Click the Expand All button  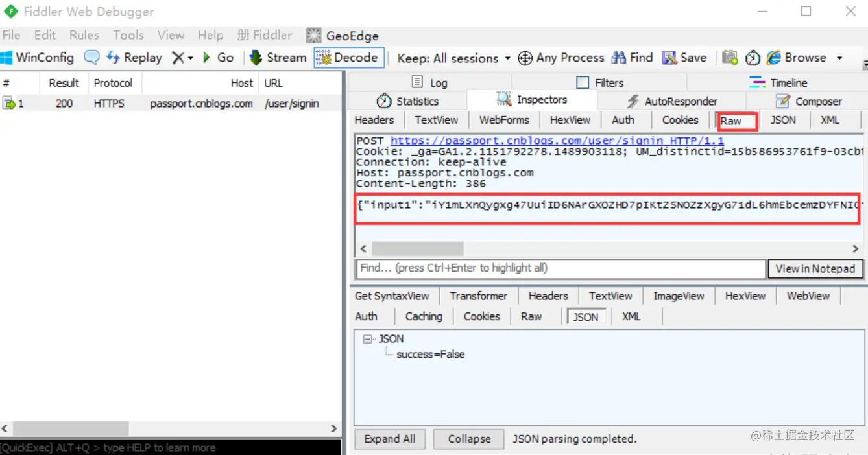click(389, 439)
